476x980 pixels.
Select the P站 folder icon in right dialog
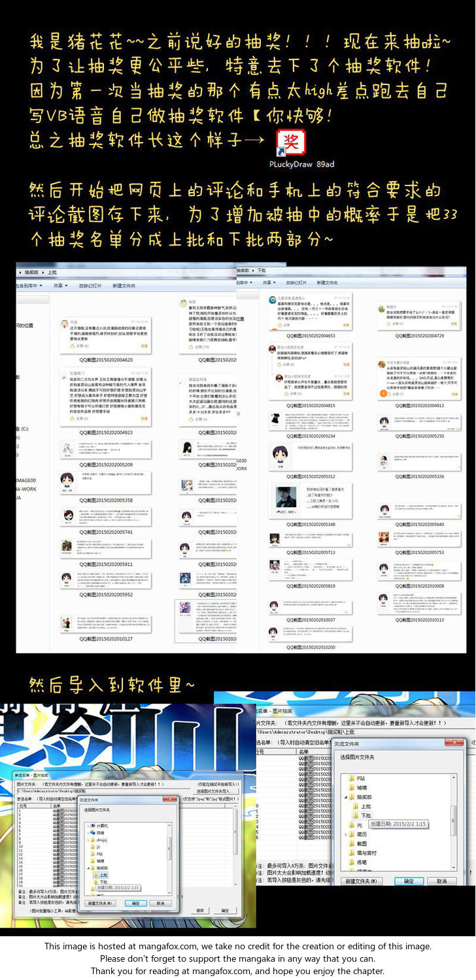click(x=351, y=779)
